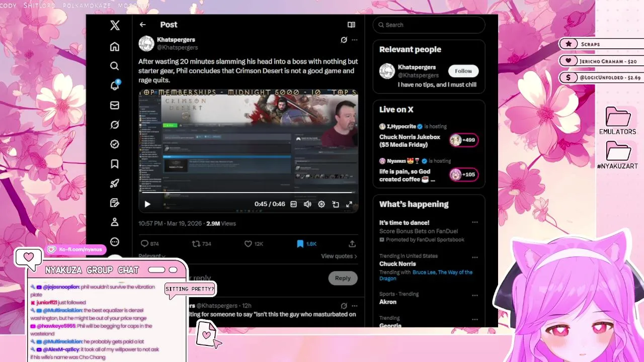Open View quotes link
This screenshot has height=362, width=644.
point(339,256)
